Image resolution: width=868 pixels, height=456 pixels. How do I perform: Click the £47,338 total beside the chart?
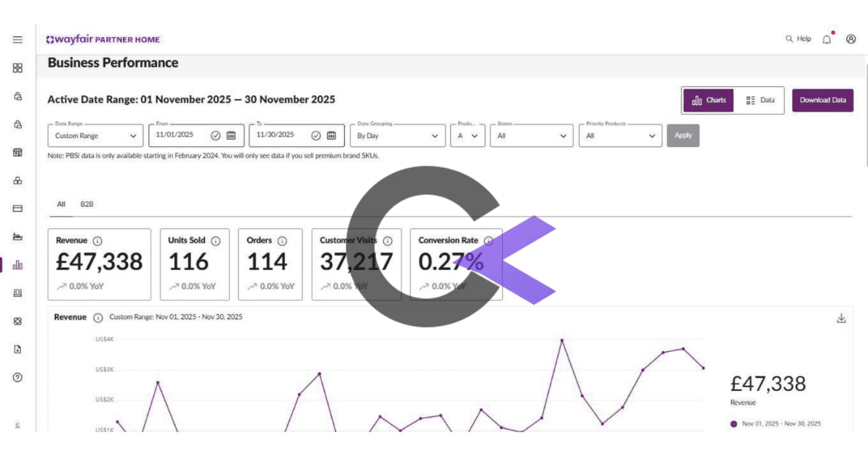pos(768,383)
